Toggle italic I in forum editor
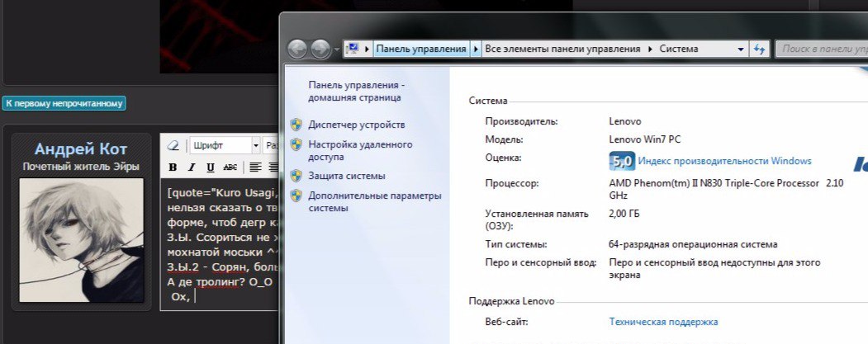This screenshot has width=868, height=344. point(192,167)
